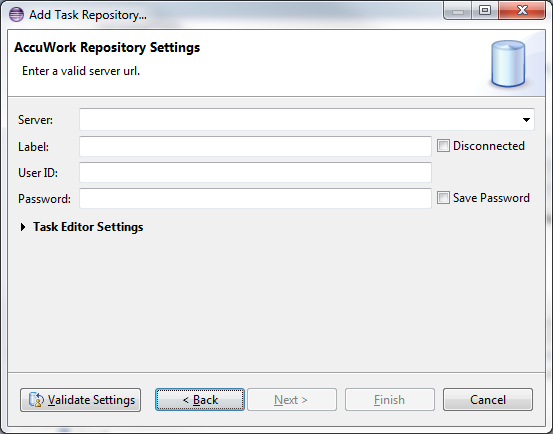Click the Validate Settings button
The width and height of the screenshot is (553, 434).
coord(80,400)
